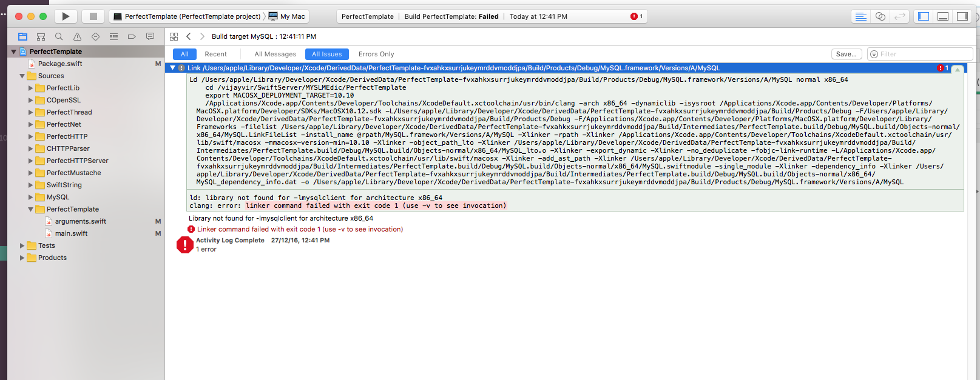
Task: Click the Save... button
Action: coord(847,54)
